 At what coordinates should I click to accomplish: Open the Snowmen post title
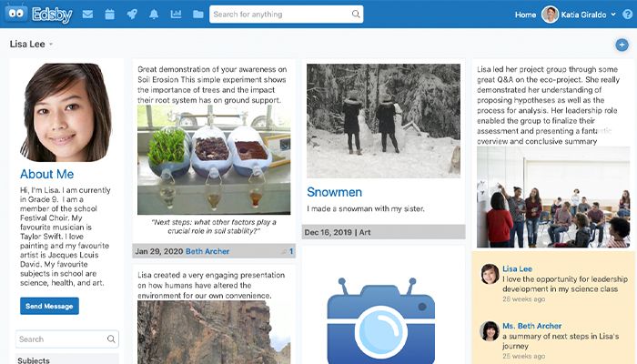pos(334,192)
